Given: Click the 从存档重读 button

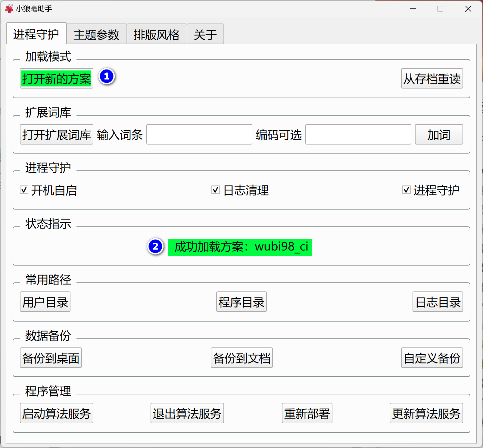Looking at the screenshot, I should [432, 79].
